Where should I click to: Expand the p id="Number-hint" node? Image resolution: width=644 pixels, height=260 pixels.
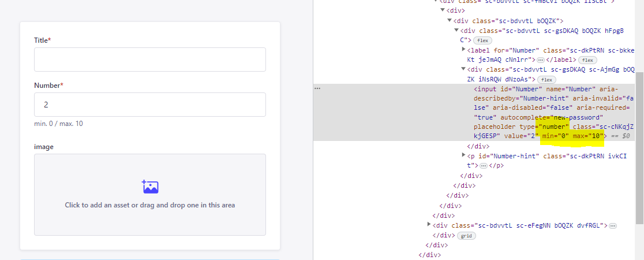[x=464, y=155]
